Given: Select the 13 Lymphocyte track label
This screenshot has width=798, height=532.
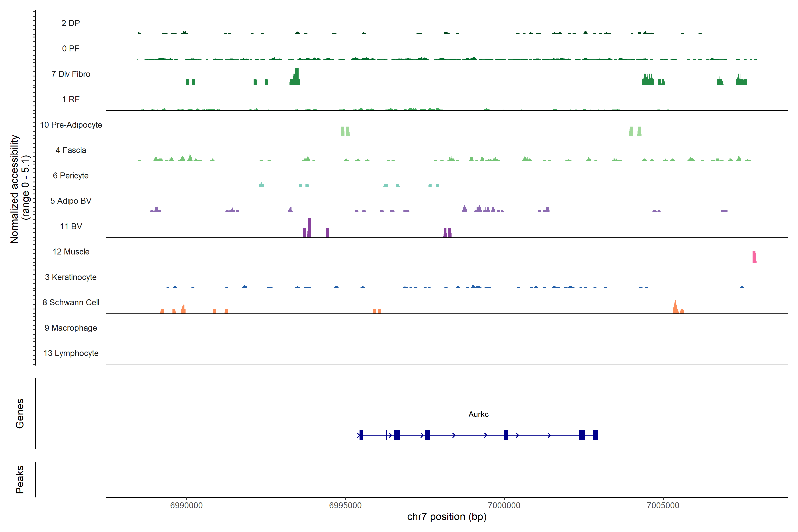Looking at the screenshot, I should pyautogui.click(x=71, y=353).
